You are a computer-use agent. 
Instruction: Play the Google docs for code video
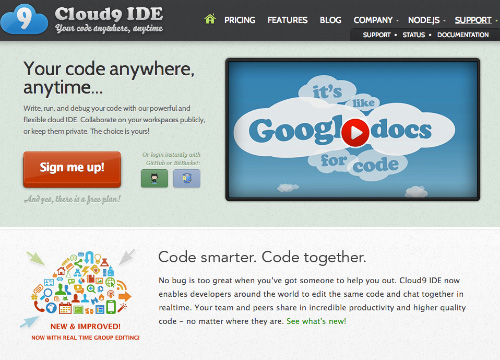click(x=355, y=133)
